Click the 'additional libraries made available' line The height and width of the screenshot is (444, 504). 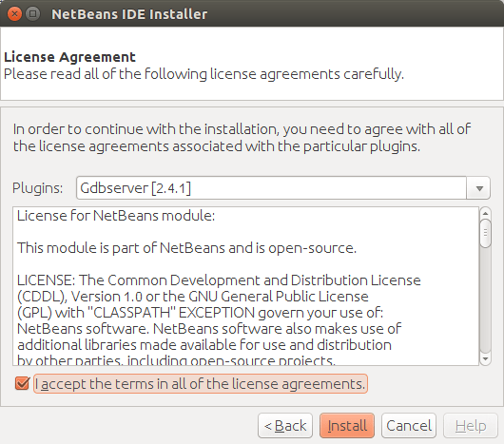tap(204, 345)
